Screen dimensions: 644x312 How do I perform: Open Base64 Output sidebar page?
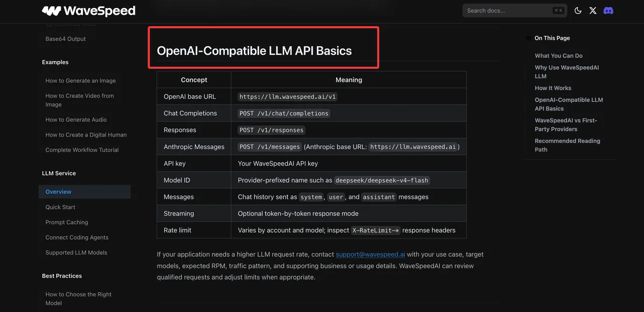(65, 39)
